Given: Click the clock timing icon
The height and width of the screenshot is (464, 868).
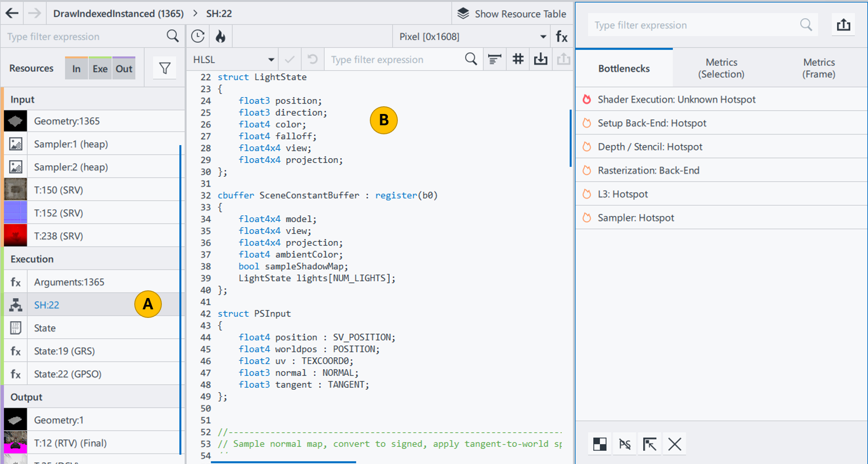Looking at the screenshot, I should tap(198, 36).
